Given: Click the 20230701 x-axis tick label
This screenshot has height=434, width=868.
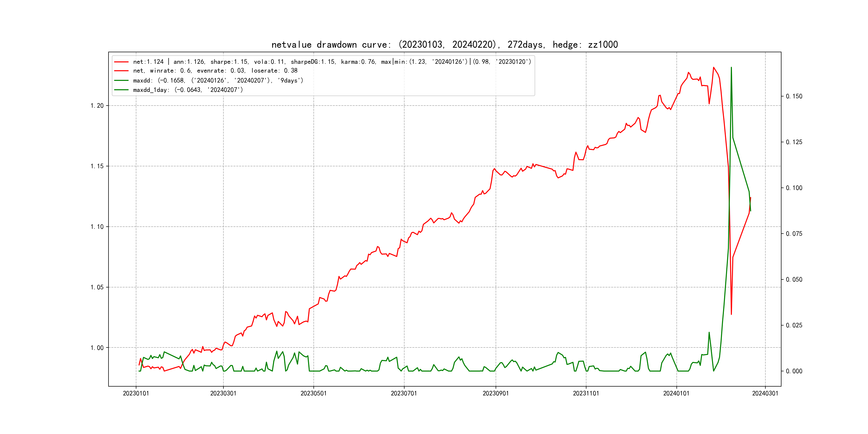Looking at the screenshot, I should [x=404, y=394].
